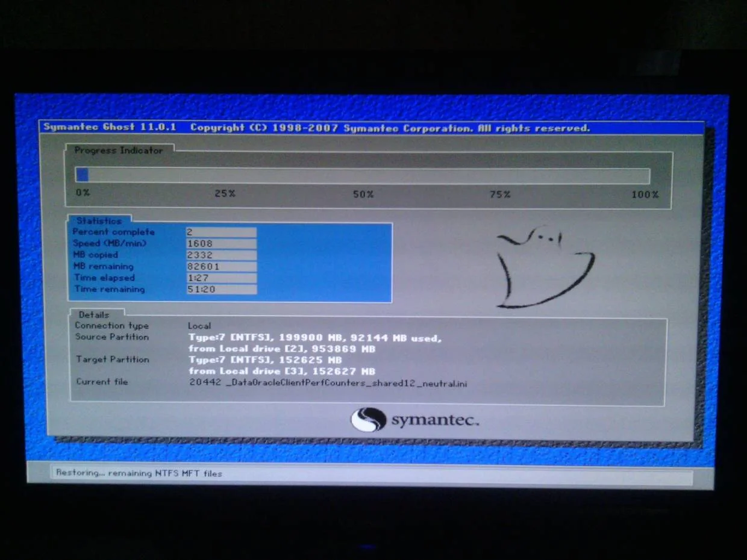
Task: Click the progress indicator bar
Action: (362, 175)
